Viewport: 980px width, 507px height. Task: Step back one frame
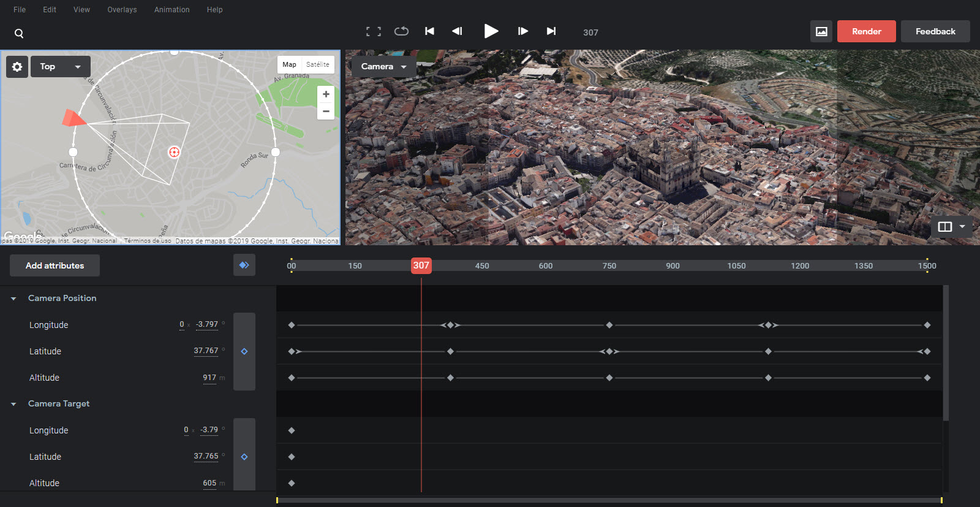(x=457, y=31)
